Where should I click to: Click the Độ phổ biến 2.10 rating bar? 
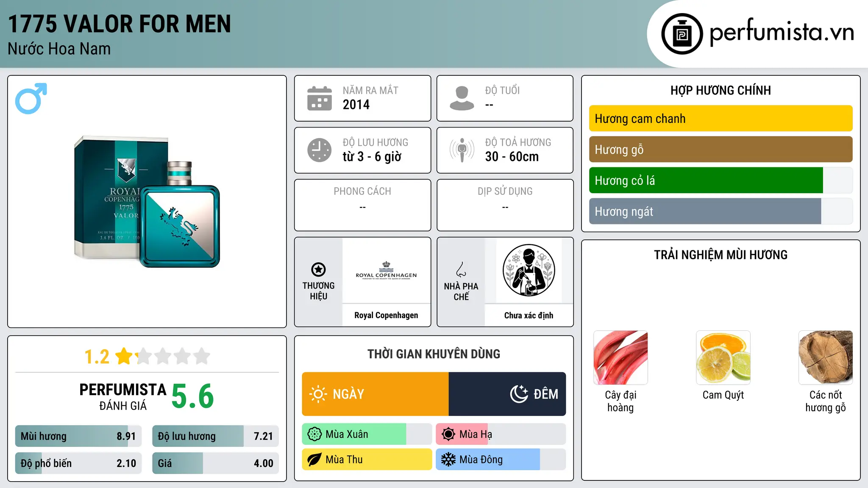pyautogui.click(x=78, y=463)
